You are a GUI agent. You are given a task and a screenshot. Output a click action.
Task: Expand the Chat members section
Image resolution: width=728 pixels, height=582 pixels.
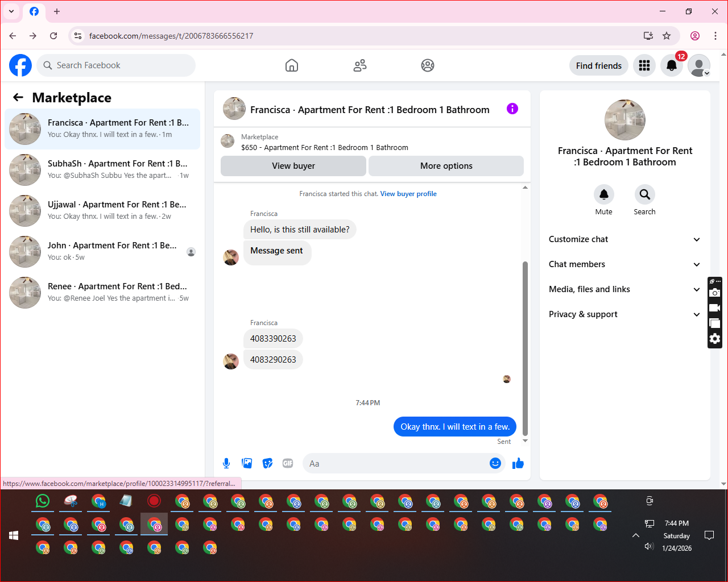[x=624, y=264]
